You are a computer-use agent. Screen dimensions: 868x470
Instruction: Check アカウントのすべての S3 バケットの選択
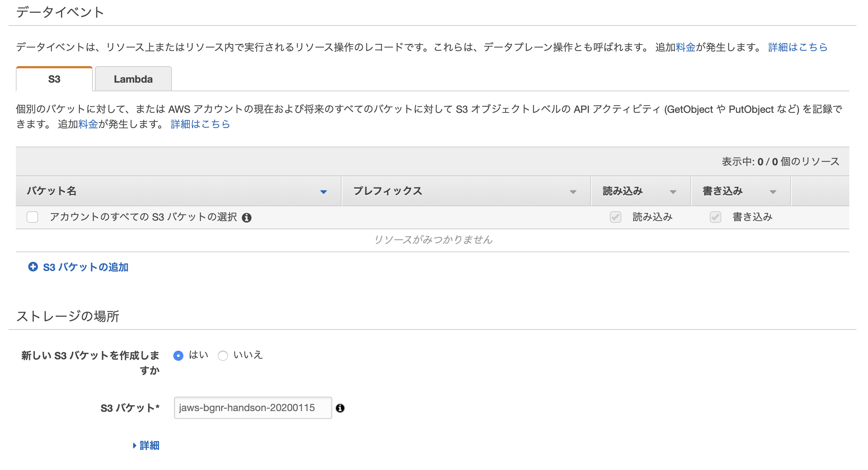(x=32, y=217)
